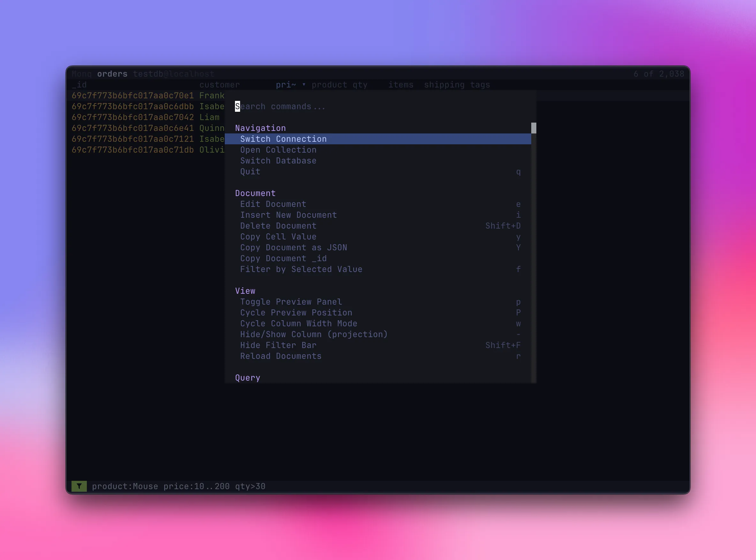Click the 6 of 2,038 document count
This screenshot has width=756, height=560.
tap(659, 74)
